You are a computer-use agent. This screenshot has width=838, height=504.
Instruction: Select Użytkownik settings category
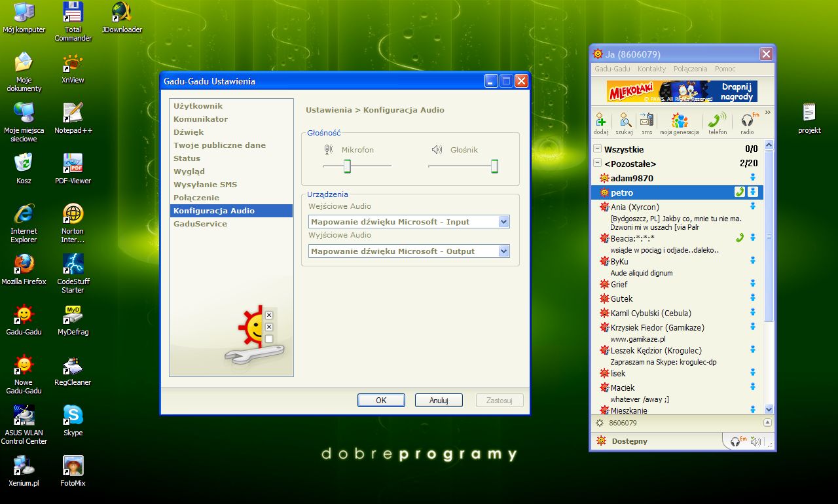(x=231, y=106)
